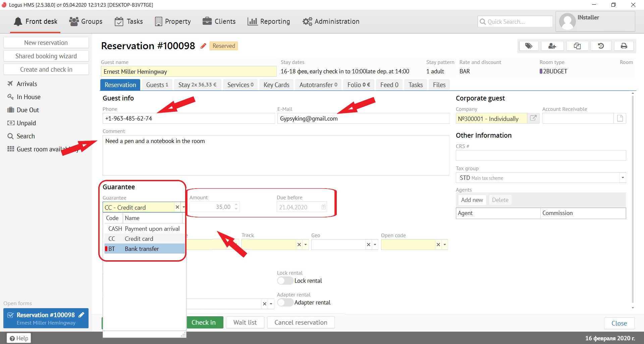Image resolution: width=644 pixels, height=344 pixels.
Task: Click the E-Mail input field
Action: point(363,118)
